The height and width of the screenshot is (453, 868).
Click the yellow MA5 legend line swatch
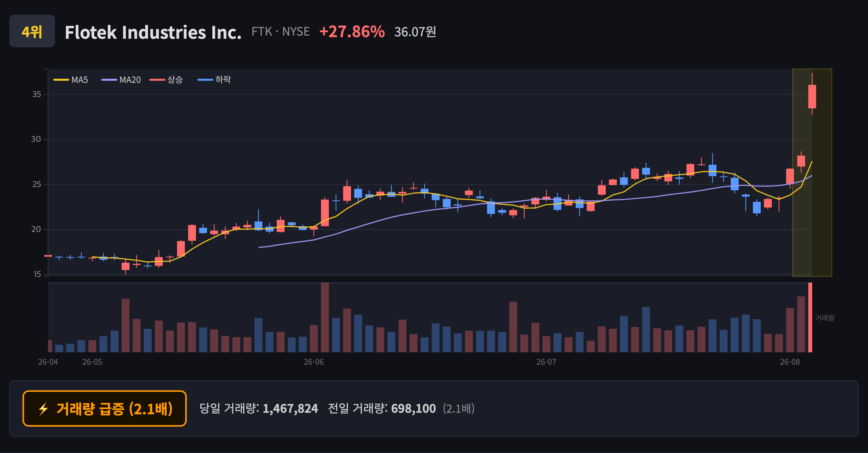[x=61, y=80]
